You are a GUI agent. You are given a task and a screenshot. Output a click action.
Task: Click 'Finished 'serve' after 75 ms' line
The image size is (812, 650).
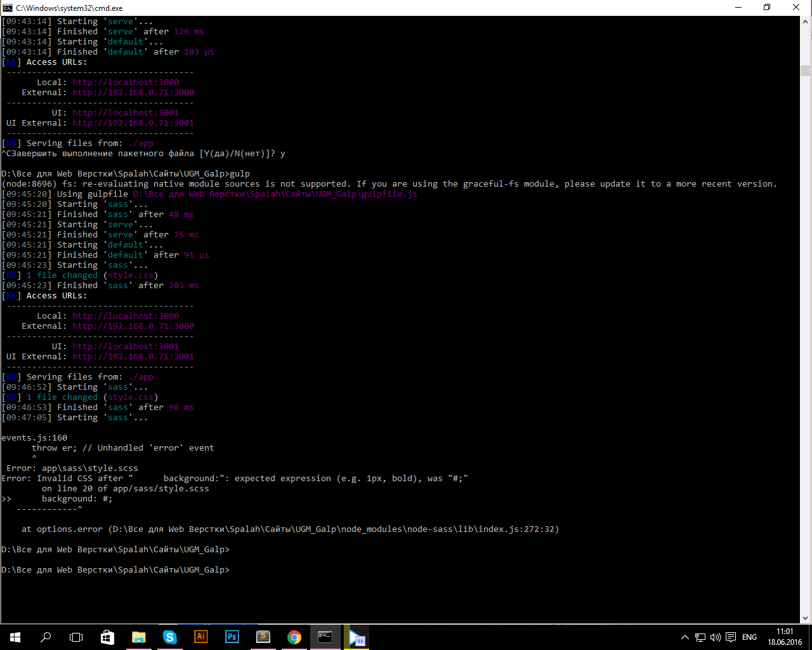[100, 235]
